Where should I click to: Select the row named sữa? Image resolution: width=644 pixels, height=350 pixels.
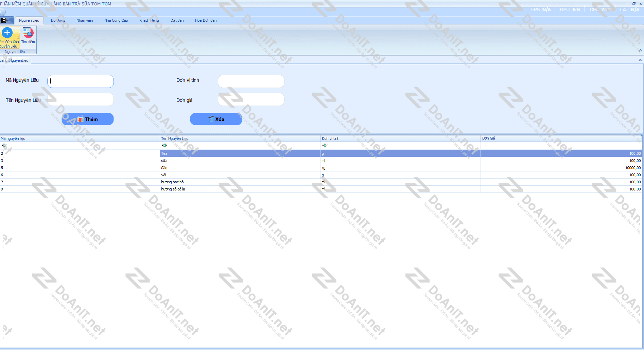pyautogui.click(x=321, y=161)
